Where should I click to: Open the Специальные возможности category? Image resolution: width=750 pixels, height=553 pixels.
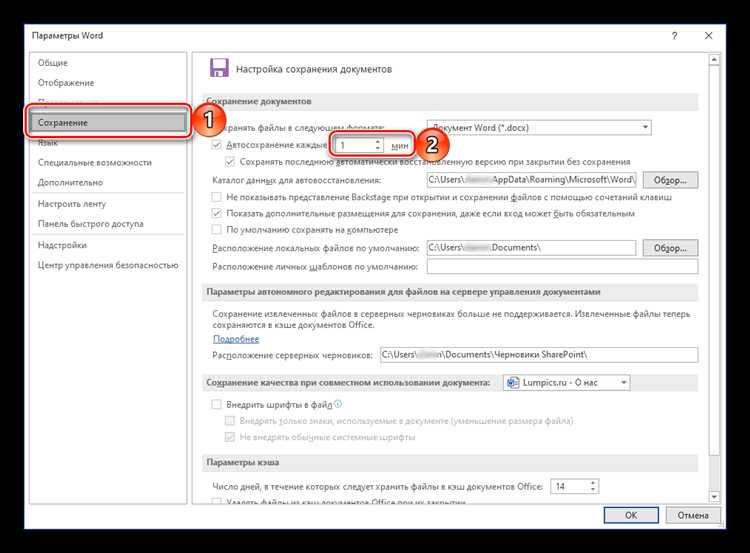pos(95,162)
